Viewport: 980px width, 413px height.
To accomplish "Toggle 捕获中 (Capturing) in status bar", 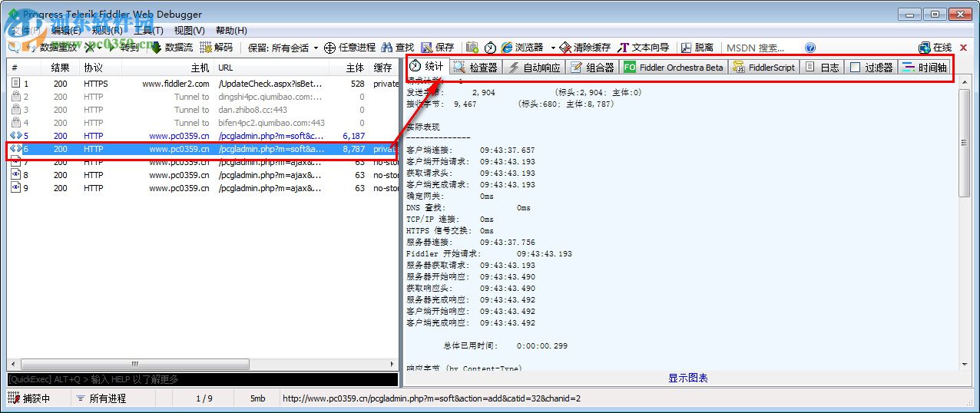I will click(x=28, y=398).
